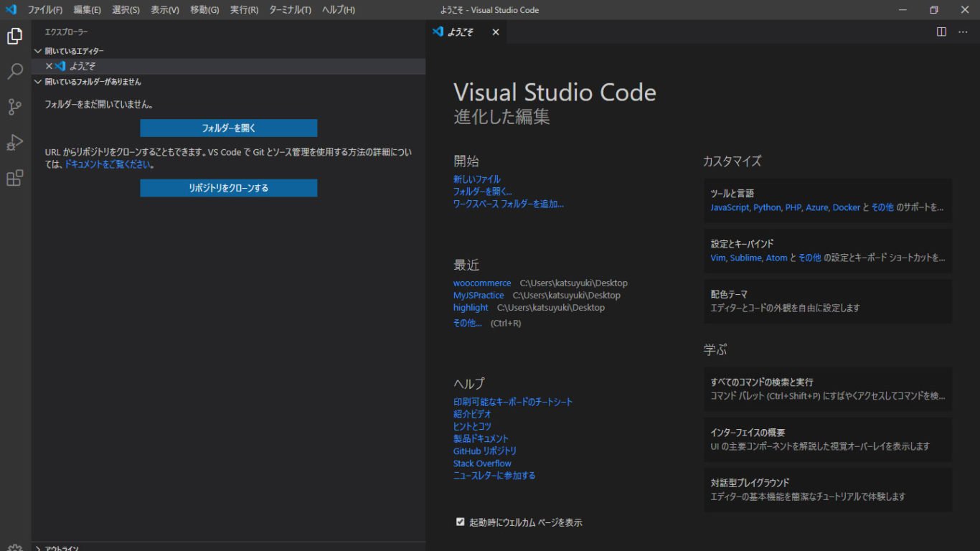Close ようこそ in open editors list

49,66
